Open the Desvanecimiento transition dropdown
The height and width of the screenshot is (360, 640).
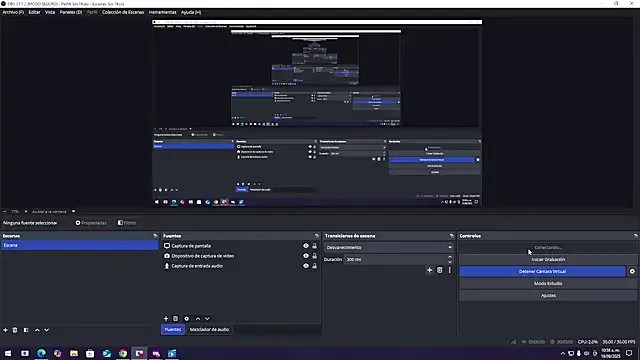tap(389, 247)
